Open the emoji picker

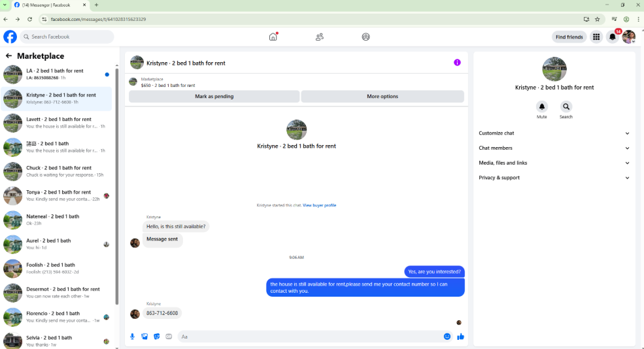click(x=447, y=337)
